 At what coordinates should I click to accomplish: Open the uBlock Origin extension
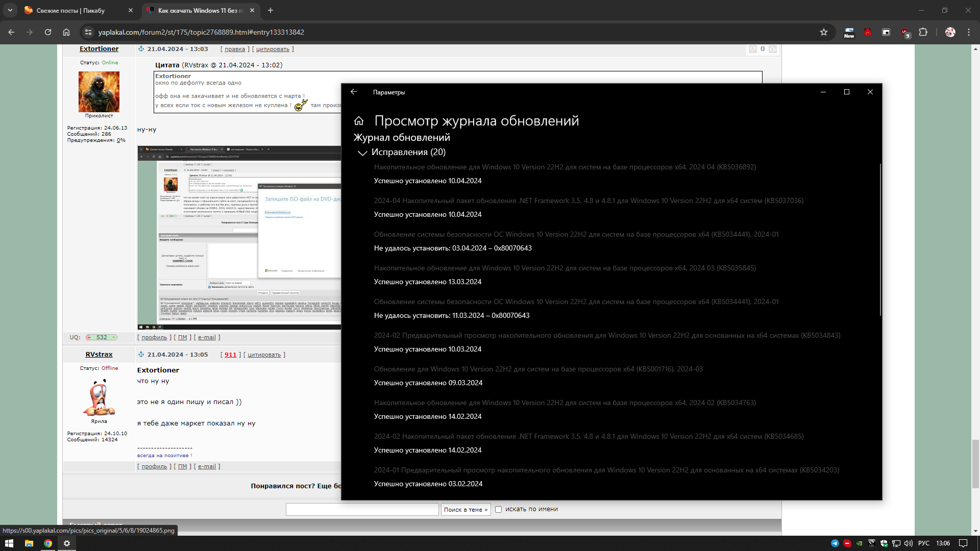pyautogui.click(x=905, y=33)
